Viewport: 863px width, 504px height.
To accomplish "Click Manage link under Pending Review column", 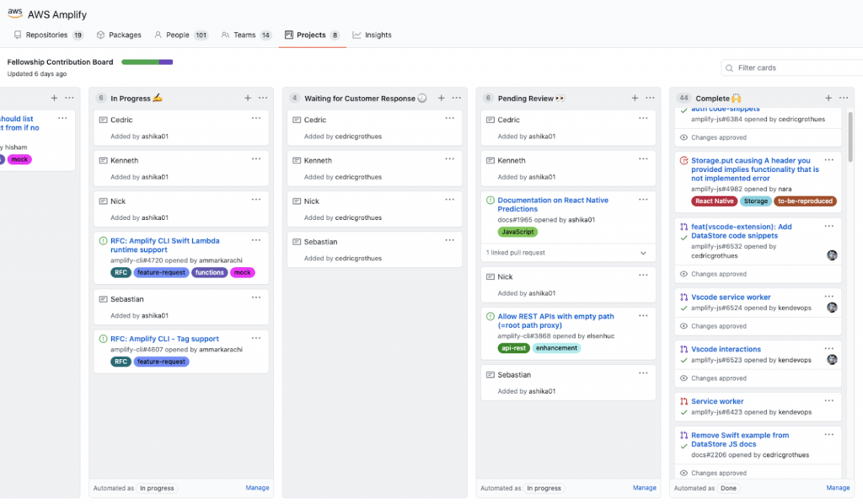I will pyautogui.click(x=645, y=488).
